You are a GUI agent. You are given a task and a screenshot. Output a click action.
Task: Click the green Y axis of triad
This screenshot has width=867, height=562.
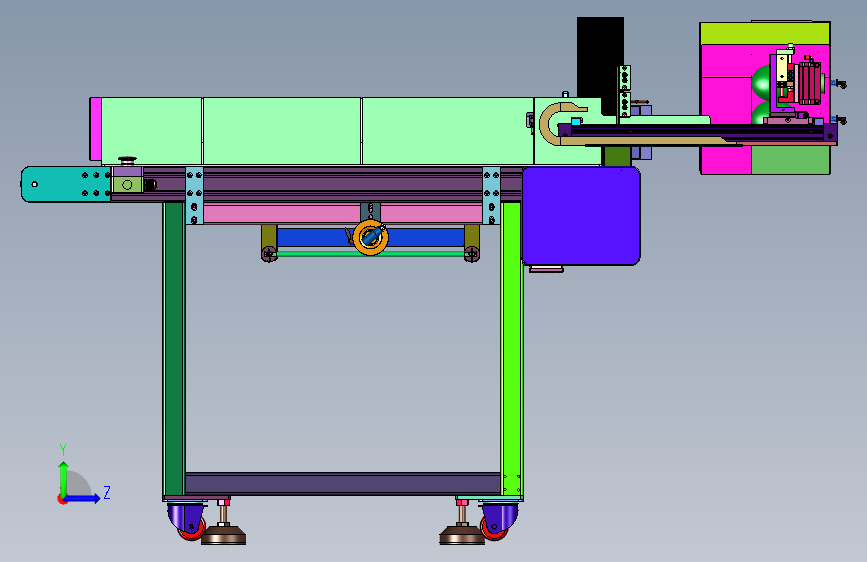64,478
